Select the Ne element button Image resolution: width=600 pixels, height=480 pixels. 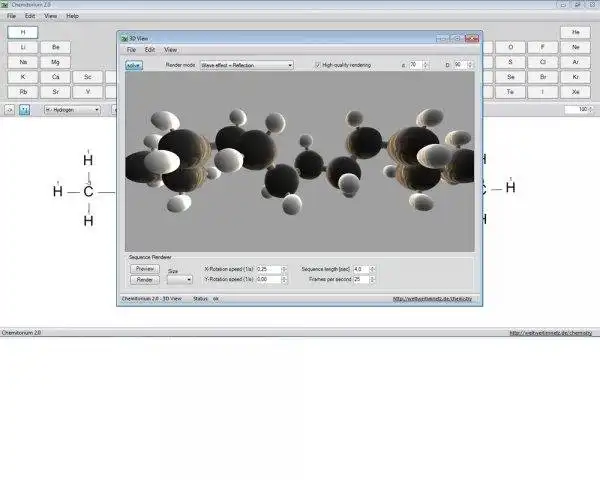(x=576, y=47)
